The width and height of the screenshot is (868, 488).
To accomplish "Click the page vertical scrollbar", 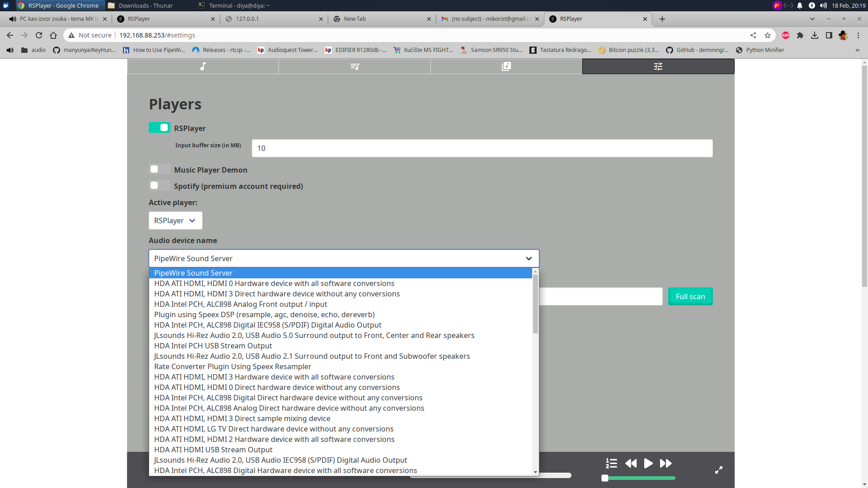I will pyautogui.click(x=864, y=176).
